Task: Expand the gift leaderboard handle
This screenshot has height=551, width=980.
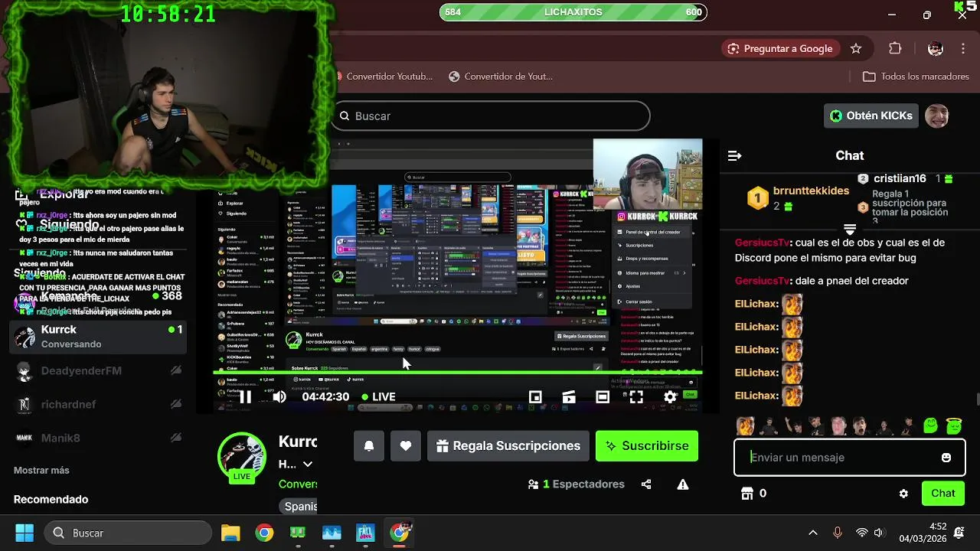Action: click(x=849, y=230)
